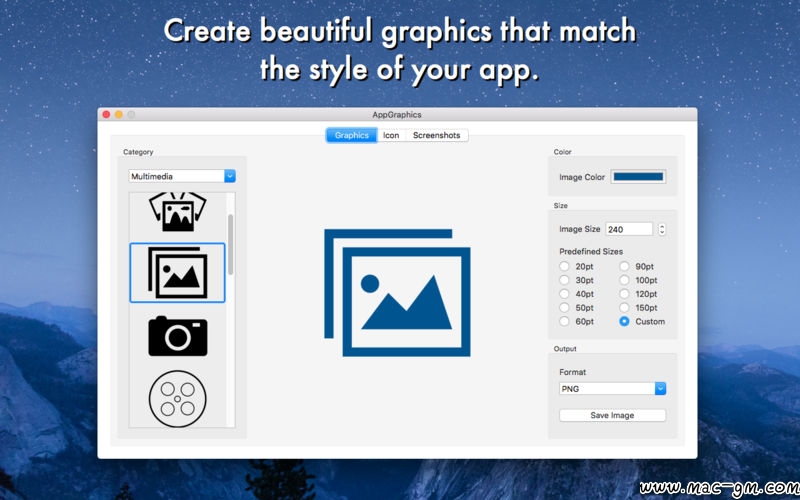
Task: Pick the film reel icon
Action: 177,398
